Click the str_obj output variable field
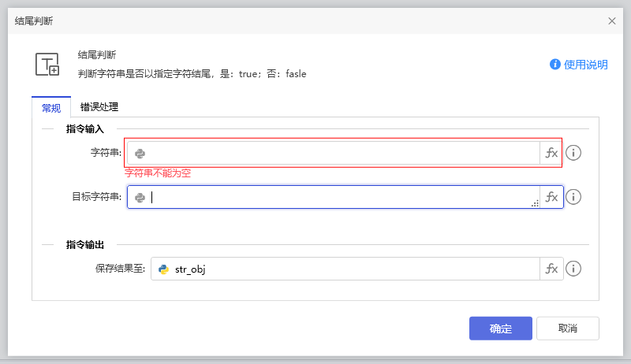The image size is (631, 364). click(347, 269)
